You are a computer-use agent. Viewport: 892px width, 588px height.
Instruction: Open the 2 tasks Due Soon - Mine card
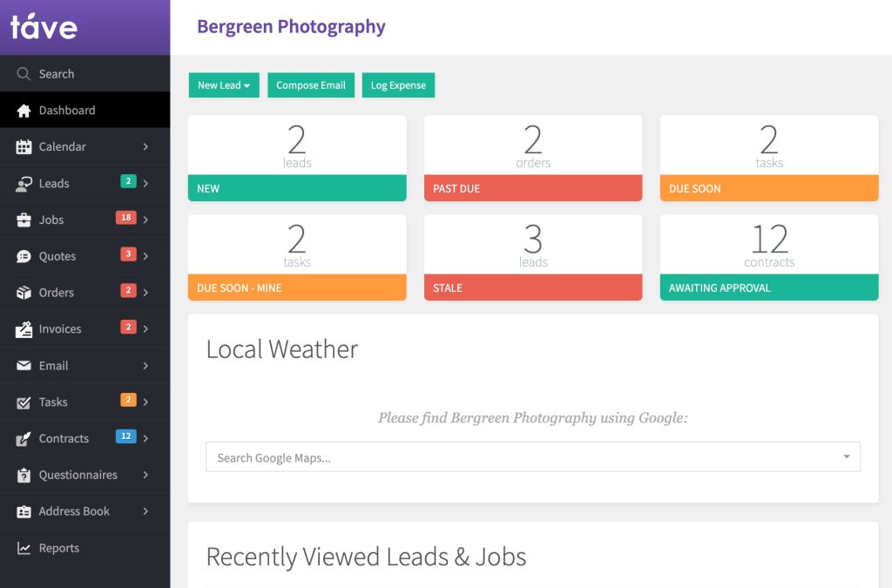pyautogui.click(x=297, y=258)
